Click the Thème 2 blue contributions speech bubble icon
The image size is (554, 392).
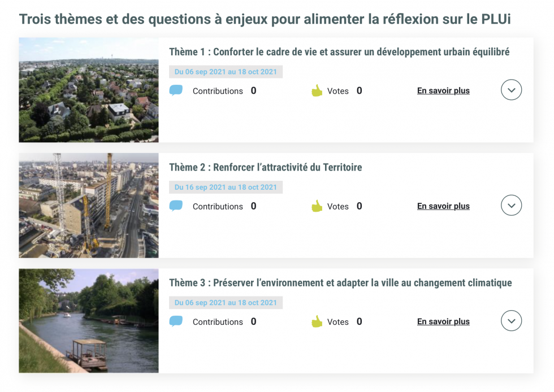pyautogui.click(x=176, y=206)
